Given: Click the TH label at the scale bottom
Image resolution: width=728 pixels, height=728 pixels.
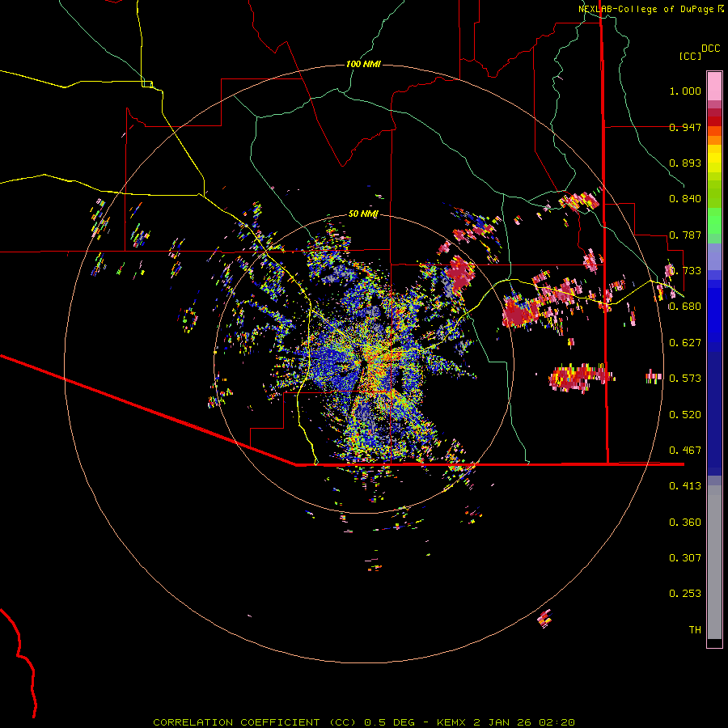Looking at the screenshot, I should (695, 630).
